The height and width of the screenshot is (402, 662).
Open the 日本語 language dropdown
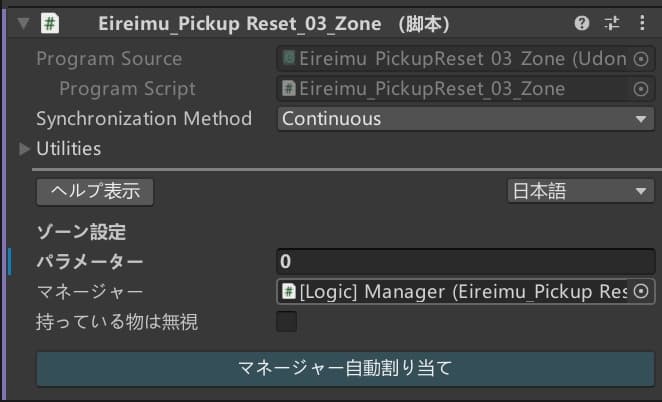coord(581,191)
